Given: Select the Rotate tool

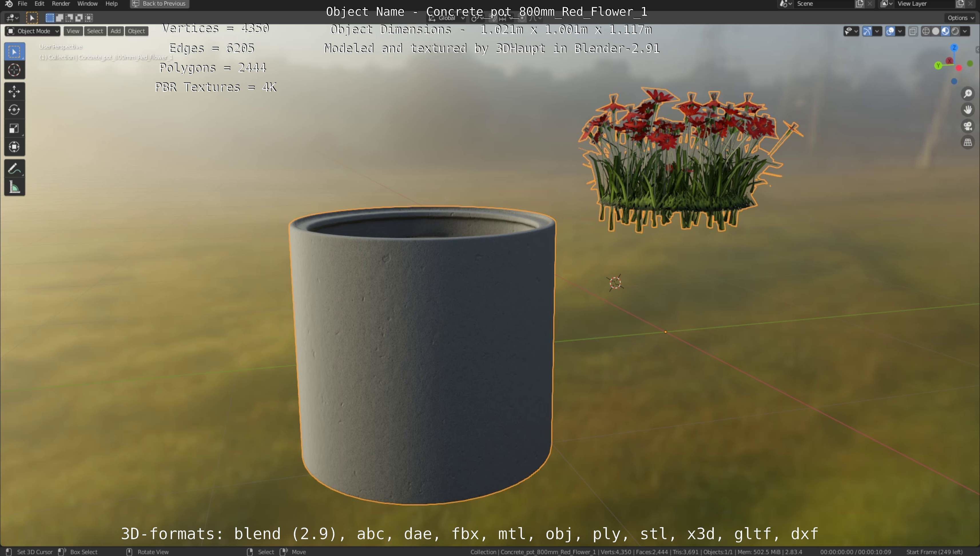Looking at the screenshot, I should (15, 110).
